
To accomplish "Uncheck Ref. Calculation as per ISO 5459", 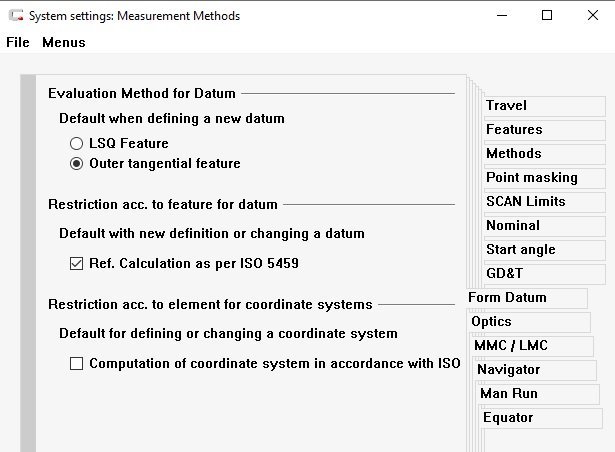I will click(x=76, y=264).
